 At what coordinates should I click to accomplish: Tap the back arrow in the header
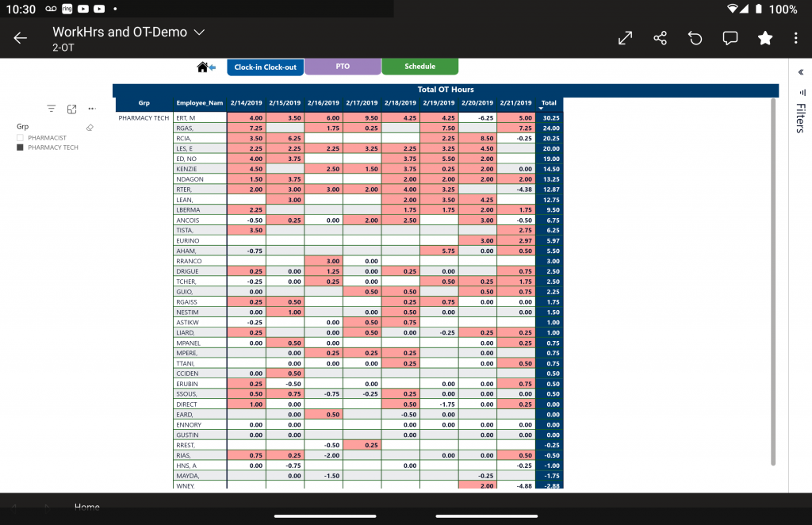tap(21, 38)
